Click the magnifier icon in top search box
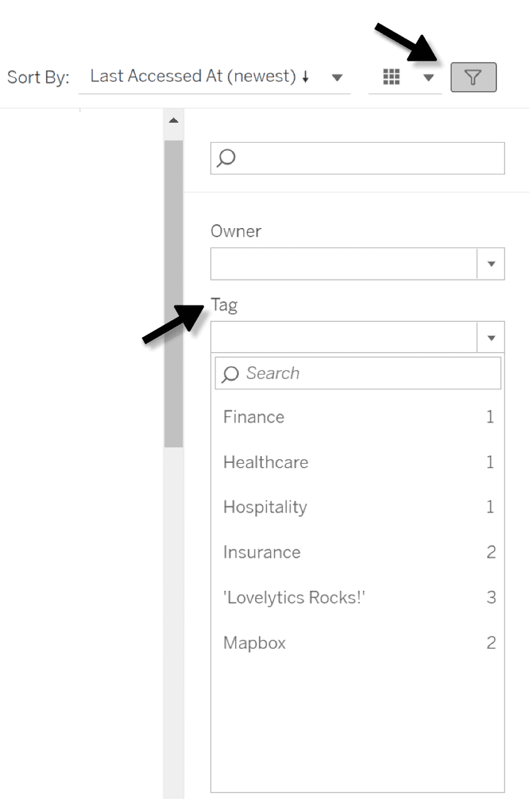The image size is (532, 802). tap(226, 158)
